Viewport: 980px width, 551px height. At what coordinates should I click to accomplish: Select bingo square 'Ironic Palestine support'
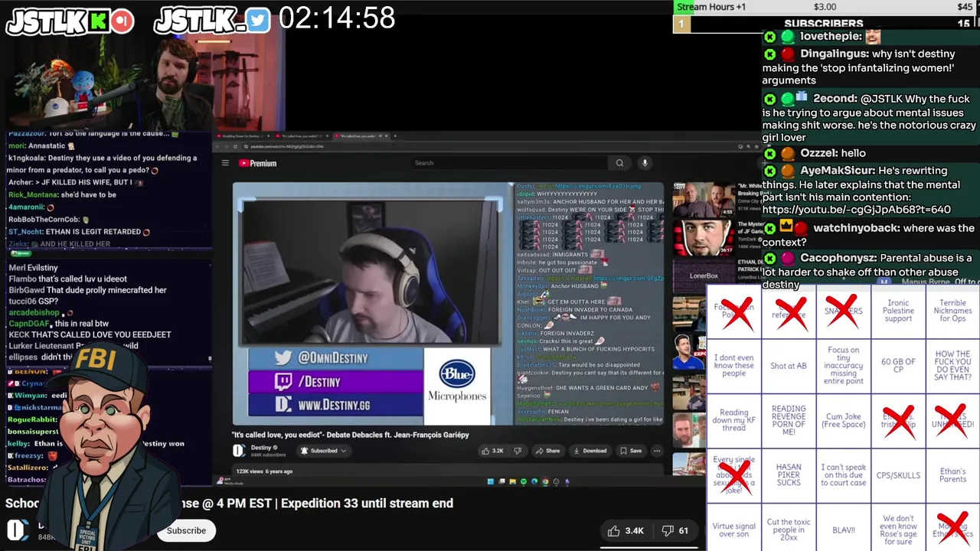coord(898,311)
